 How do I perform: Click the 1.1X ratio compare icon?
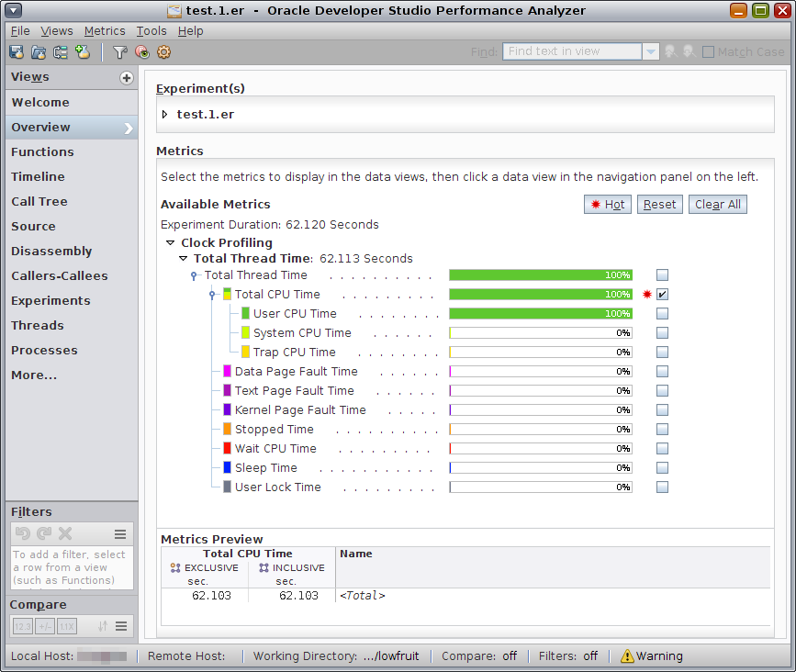pyautogui.click(x=66, y=626)
